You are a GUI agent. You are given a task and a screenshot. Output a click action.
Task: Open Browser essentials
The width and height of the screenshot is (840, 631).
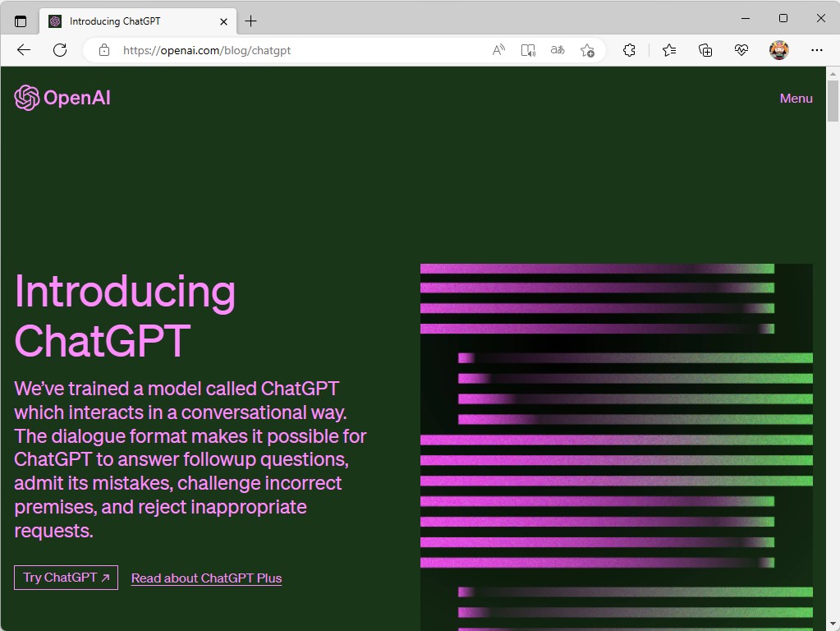pos(741,50)
